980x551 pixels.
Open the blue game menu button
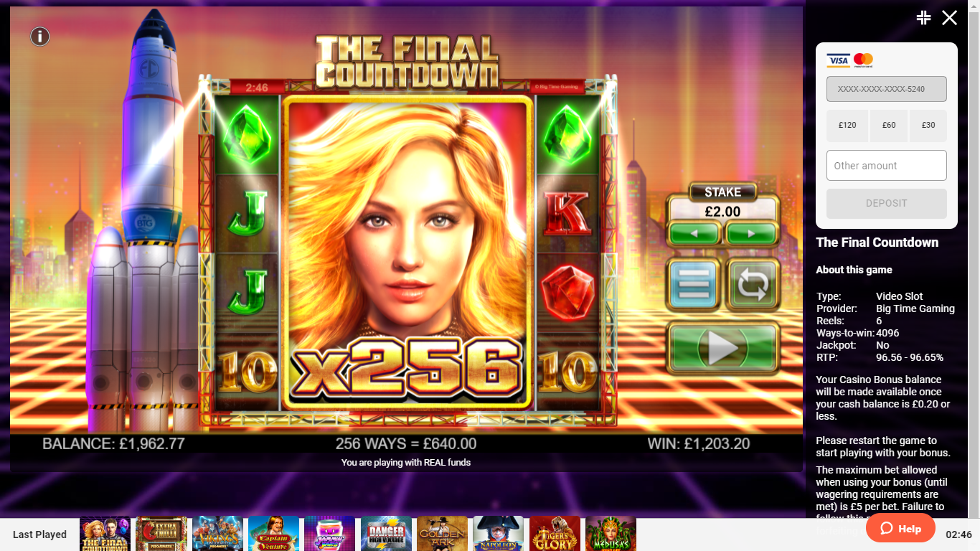[x=693, y=284]
